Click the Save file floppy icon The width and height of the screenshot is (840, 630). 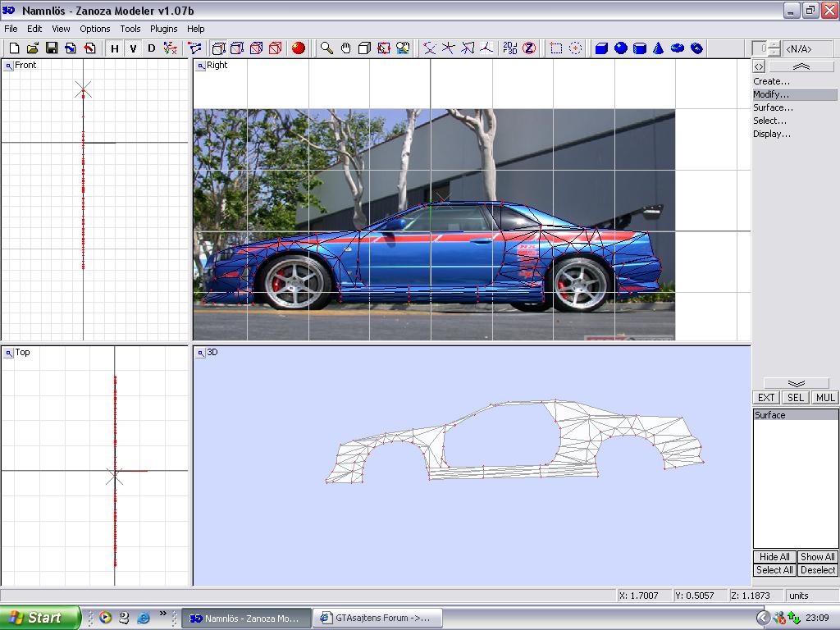52,48
